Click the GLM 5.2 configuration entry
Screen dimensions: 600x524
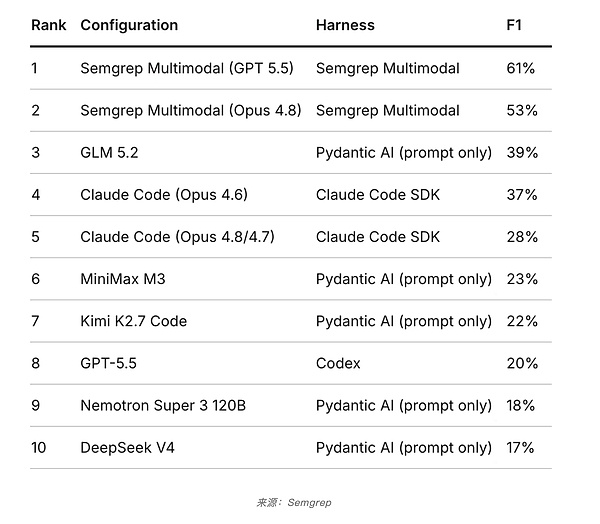click(x=109, y=153)
